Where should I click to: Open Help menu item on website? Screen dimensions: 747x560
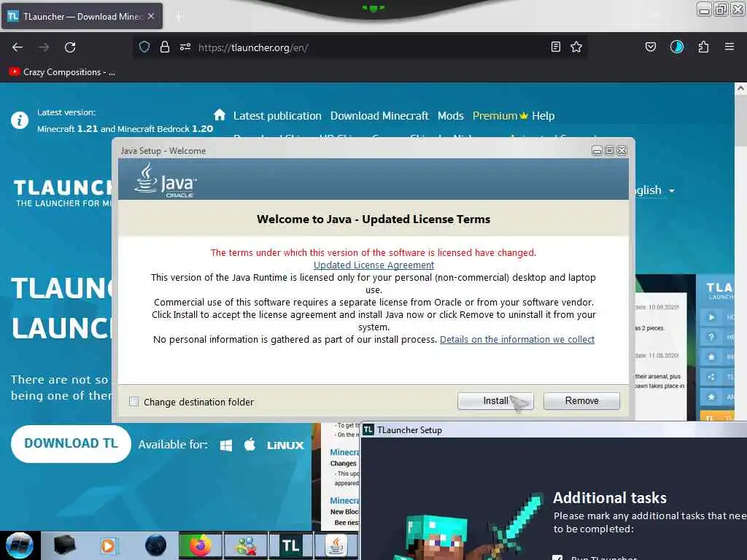click(x=543, y=116)
